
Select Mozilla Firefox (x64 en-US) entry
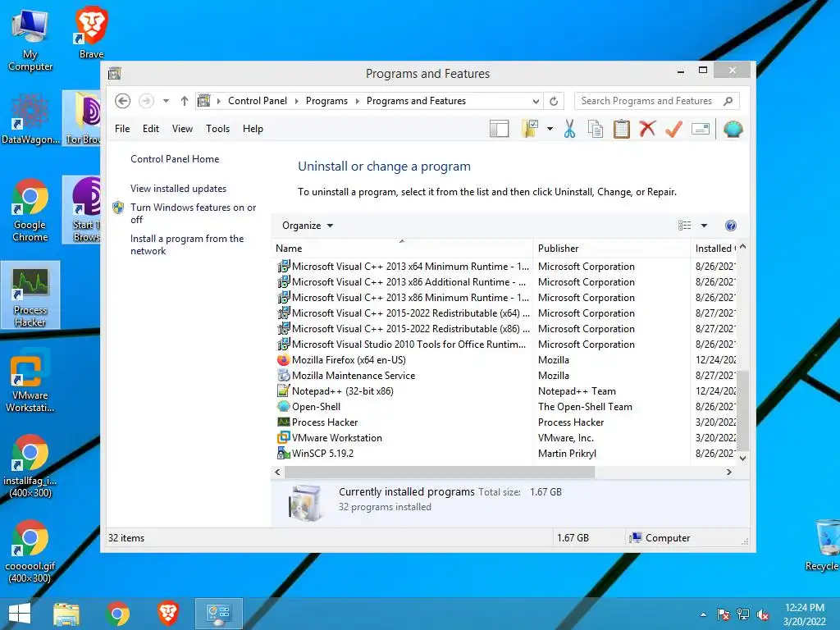pyautogui.click(x=349, y=360)
